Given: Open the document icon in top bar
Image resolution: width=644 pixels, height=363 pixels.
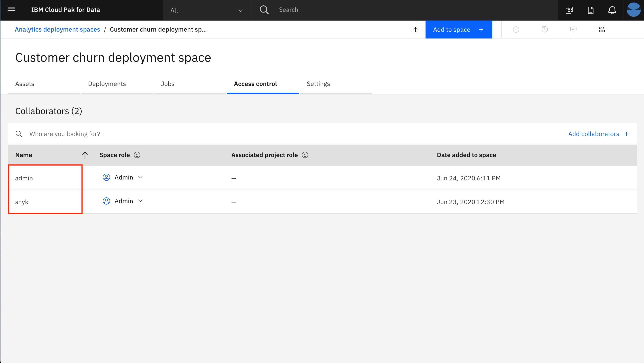Looking at the screenshot, I should tap(591, 10).
